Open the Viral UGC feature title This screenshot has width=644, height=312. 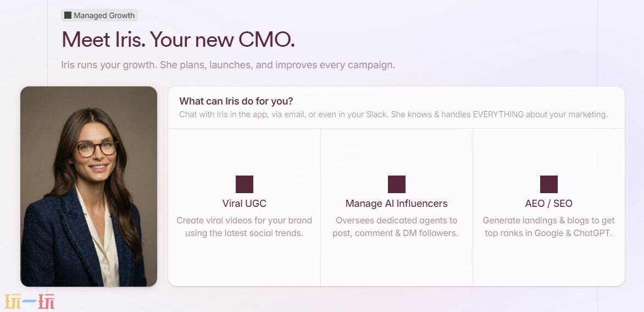point(244,204)
